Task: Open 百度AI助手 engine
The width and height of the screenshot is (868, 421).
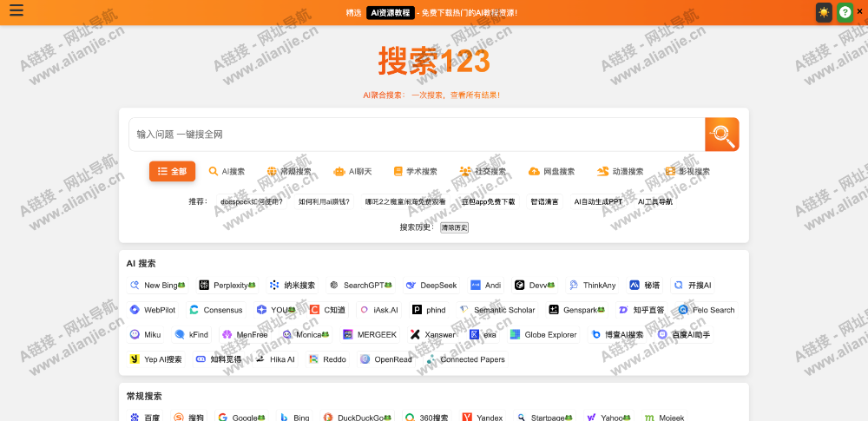Action: (x=684, y=334)
